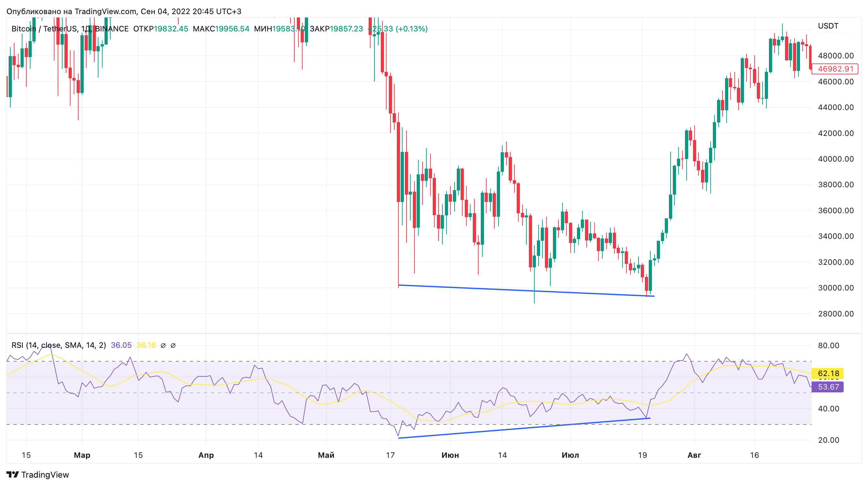The height and width of the screenshot is (486, 868).
Task: Click the purple 53.67 RSI axis label
Action: [828, 387]
